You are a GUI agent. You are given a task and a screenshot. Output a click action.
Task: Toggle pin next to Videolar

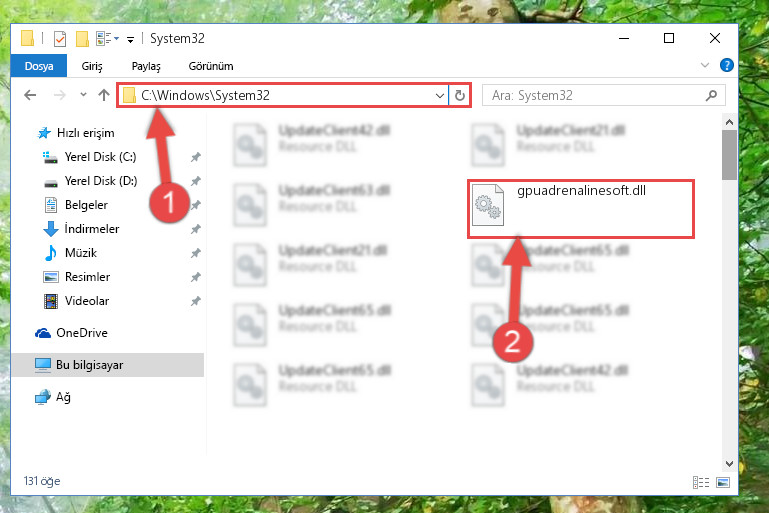click(195, 301)
